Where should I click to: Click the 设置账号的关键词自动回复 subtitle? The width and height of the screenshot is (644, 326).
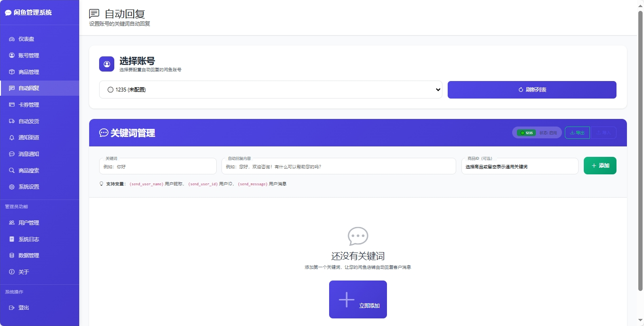coord(120,24)
